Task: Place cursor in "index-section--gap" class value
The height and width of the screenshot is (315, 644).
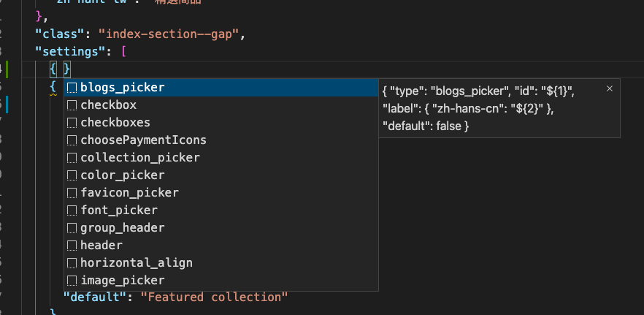Action: [x=169, y=34]
